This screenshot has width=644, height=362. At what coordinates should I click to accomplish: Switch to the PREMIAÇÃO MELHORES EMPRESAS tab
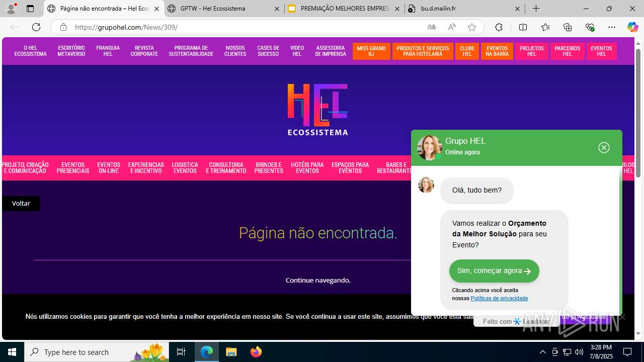(x=344, y=9)
